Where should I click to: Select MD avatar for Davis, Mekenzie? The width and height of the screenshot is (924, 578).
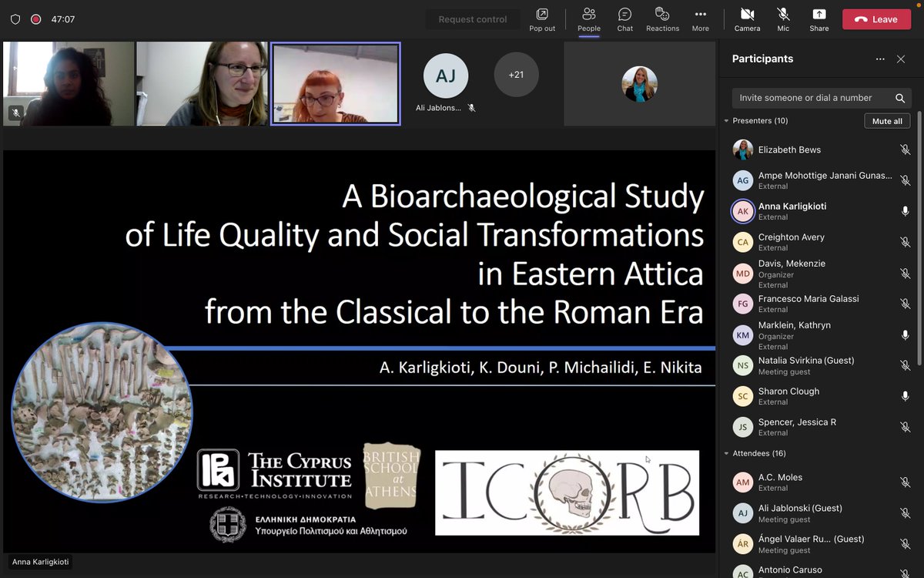coord(742,274)
